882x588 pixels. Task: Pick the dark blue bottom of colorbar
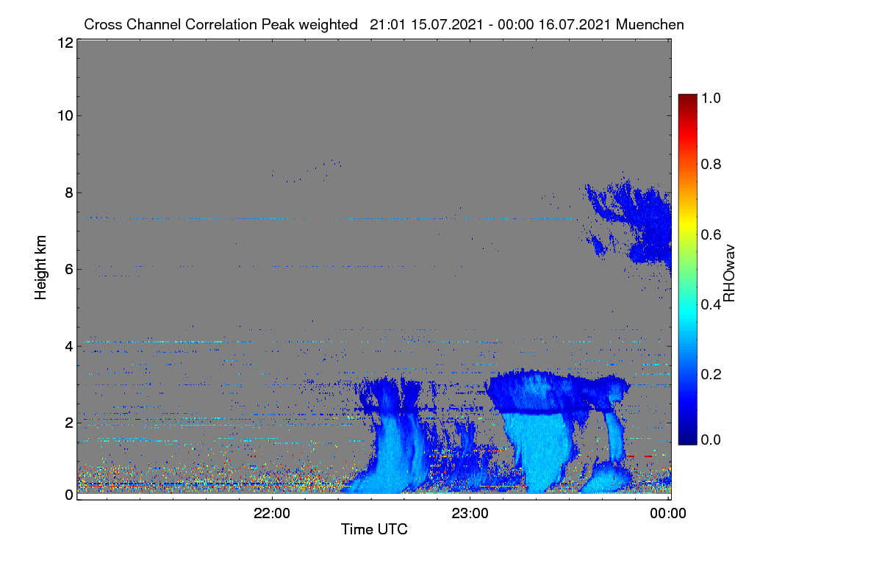(686, 437)
